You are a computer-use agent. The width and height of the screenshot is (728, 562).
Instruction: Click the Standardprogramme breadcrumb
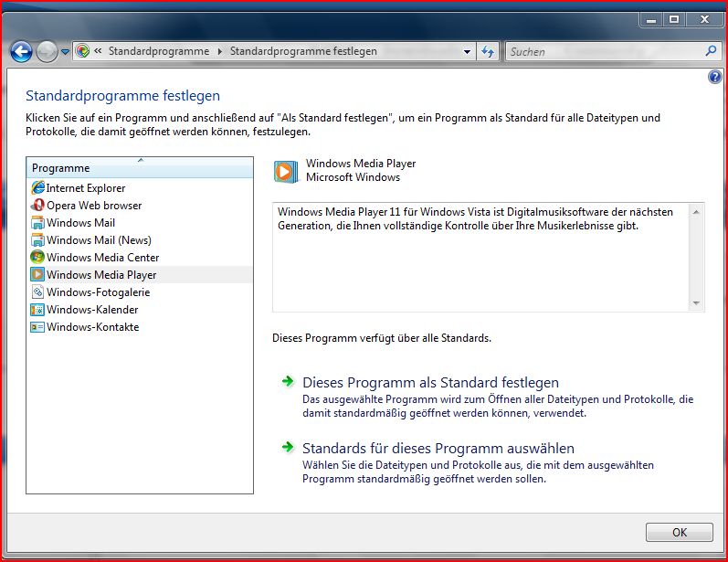tap(159, 51)
